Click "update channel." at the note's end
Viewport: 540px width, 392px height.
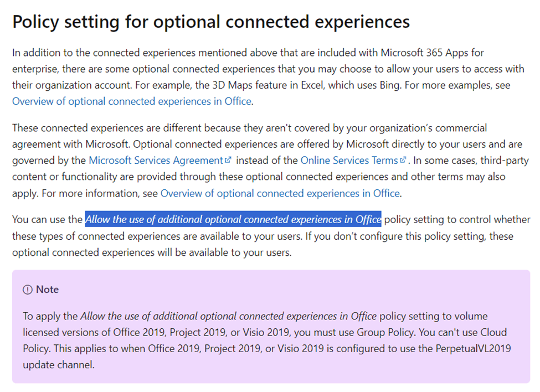[x=59, y=365]
